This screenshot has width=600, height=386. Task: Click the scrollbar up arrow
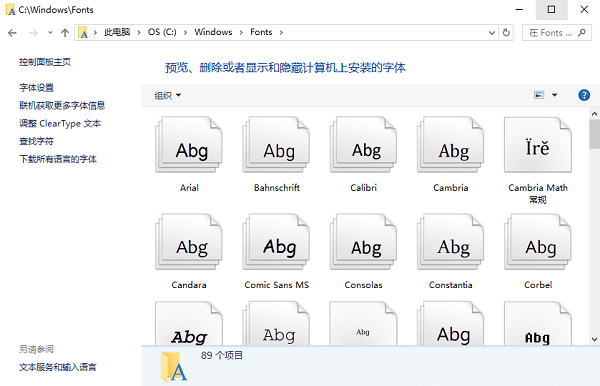594,114
